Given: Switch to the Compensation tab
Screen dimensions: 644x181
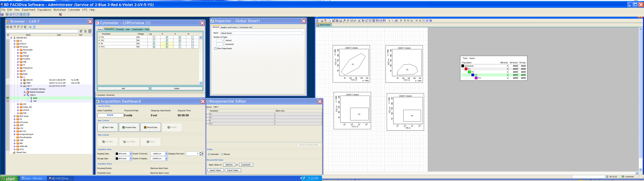Looking at the screenshot, I should [137, 29].
